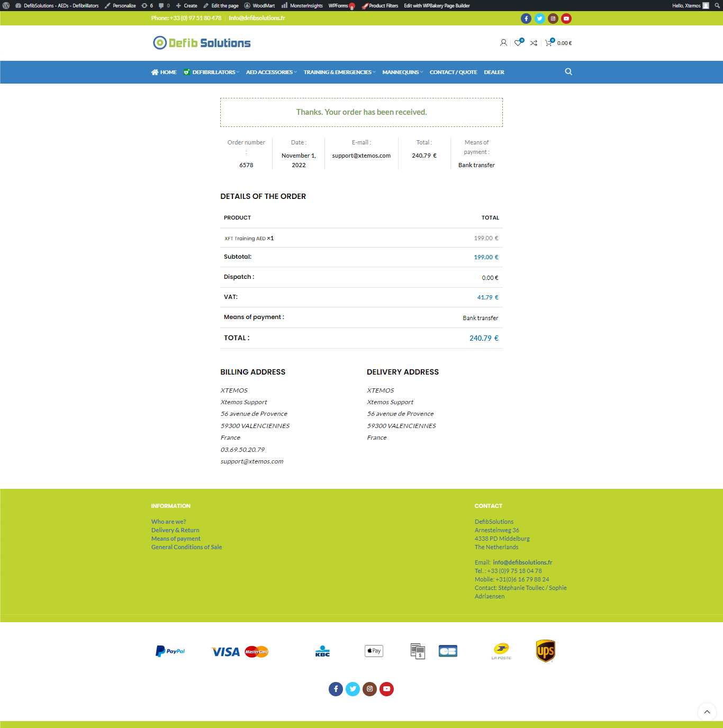Expand the Training & Emergencies menu
This screenshot has height=728, width=723.
340,72
